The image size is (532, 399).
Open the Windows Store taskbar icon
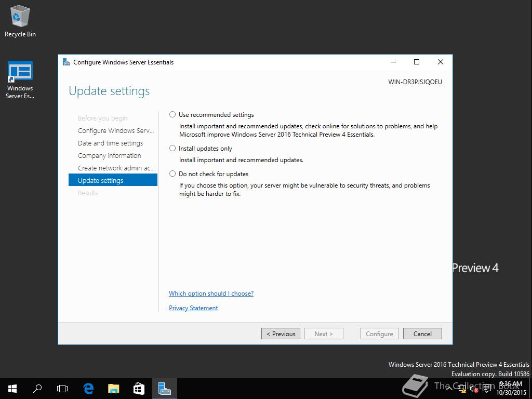point(139,389)
